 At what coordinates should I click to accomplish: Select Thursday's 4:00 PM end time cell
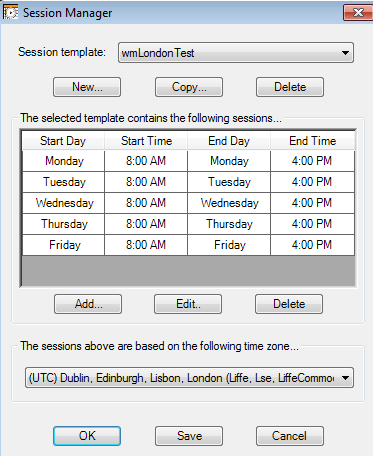point(312,224)
